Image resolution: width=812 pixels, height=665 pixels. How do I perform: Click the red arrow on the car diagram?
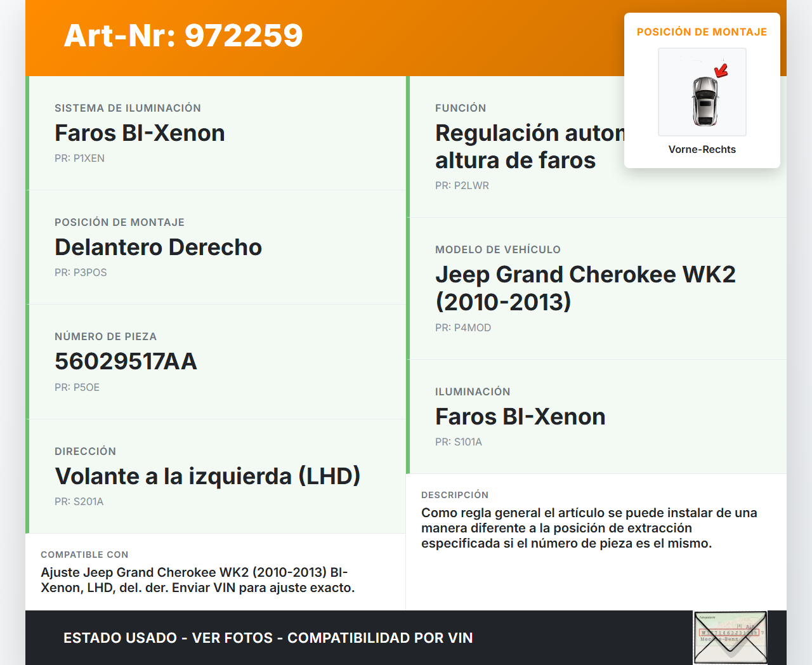[721, 70]
